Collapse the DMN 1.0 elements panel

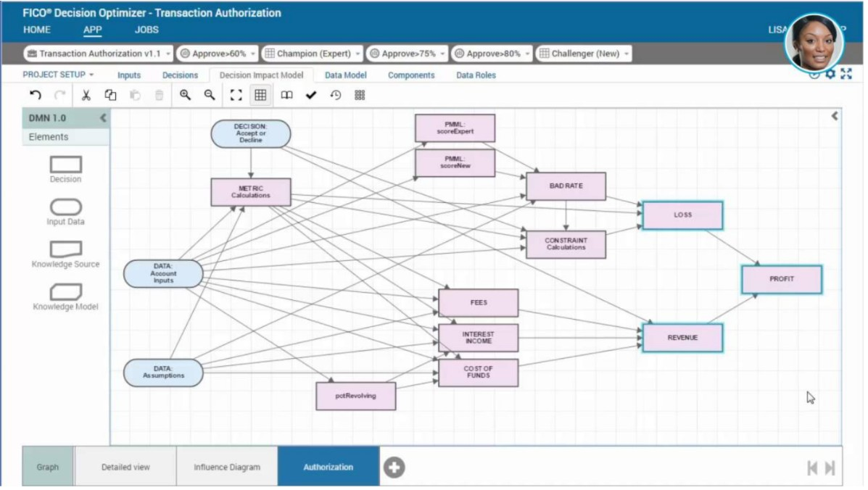103,118
